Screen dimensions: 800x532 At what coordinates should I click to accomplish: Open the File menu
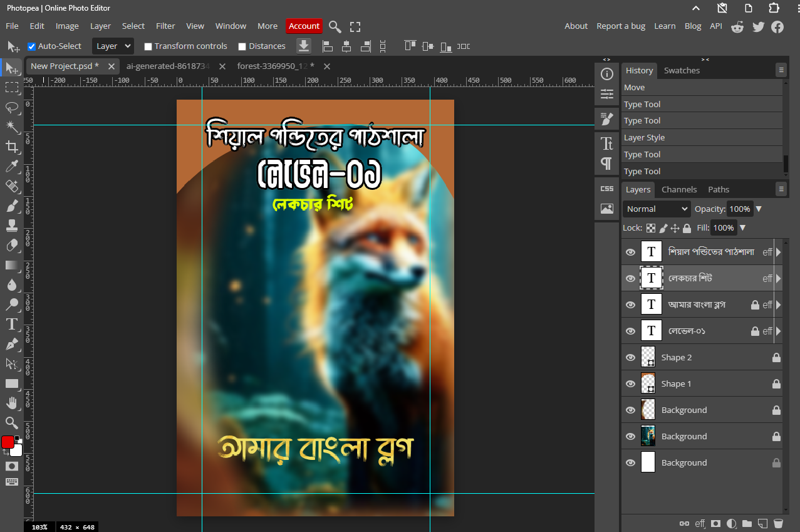(12, 26)
